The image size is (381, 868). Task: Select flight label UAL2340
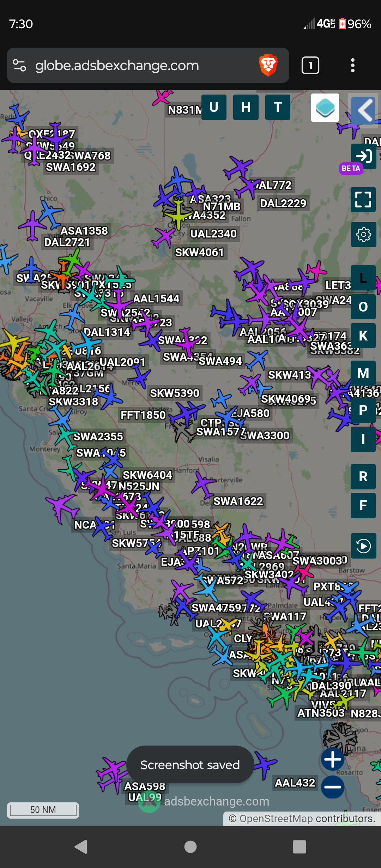(213, 234)
